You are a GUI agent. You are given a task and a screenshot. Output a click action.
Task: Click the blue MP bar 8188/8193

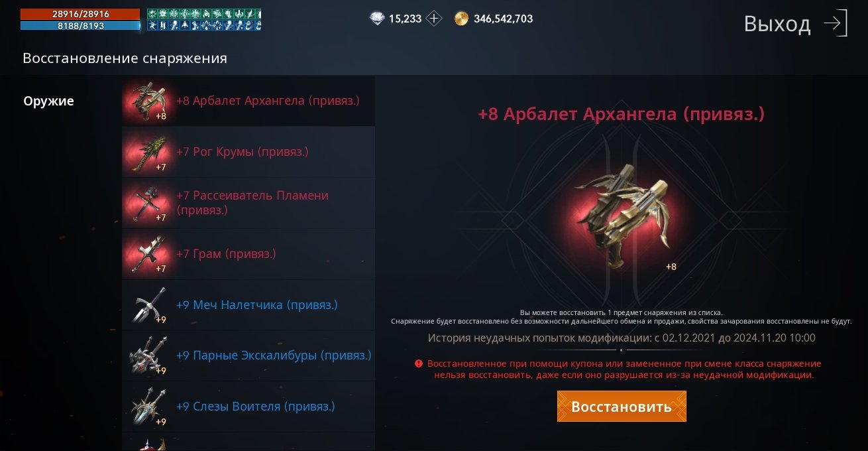pos(80,26)
